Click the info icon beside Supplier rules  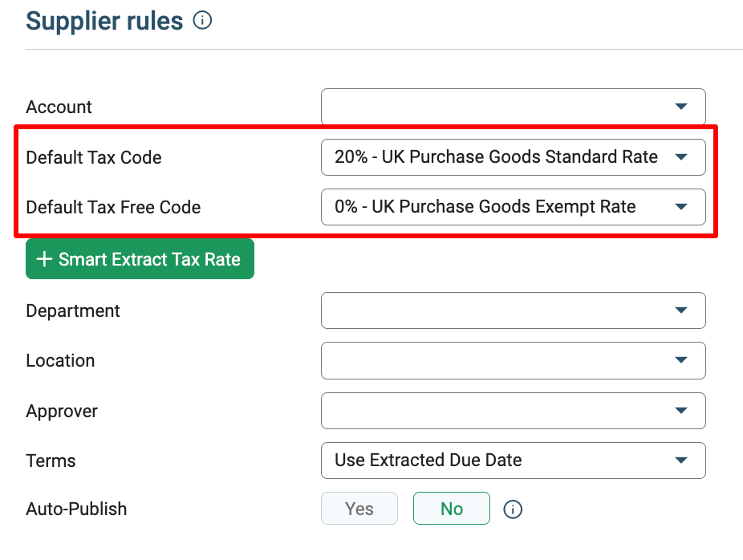pos(202,20)
